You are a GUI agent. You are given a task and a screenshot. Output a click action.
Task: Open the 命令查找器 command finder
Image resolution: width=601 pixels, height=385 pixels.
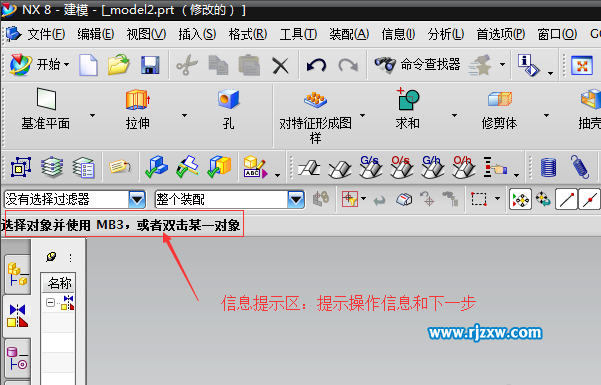coord(417,64)
